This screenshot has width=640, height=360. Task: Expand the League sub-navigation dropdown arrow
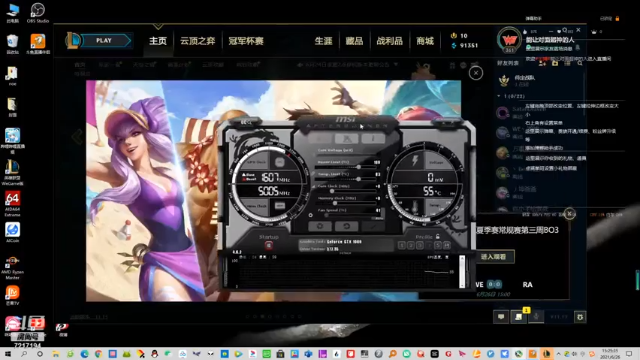pos(396,64)
